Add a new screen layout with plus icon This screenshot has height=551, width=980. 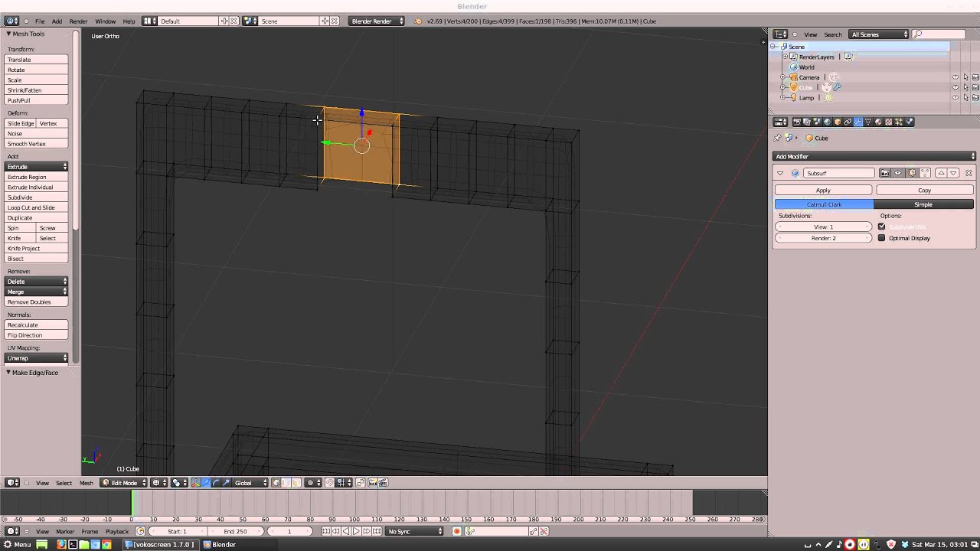(224, 21)
